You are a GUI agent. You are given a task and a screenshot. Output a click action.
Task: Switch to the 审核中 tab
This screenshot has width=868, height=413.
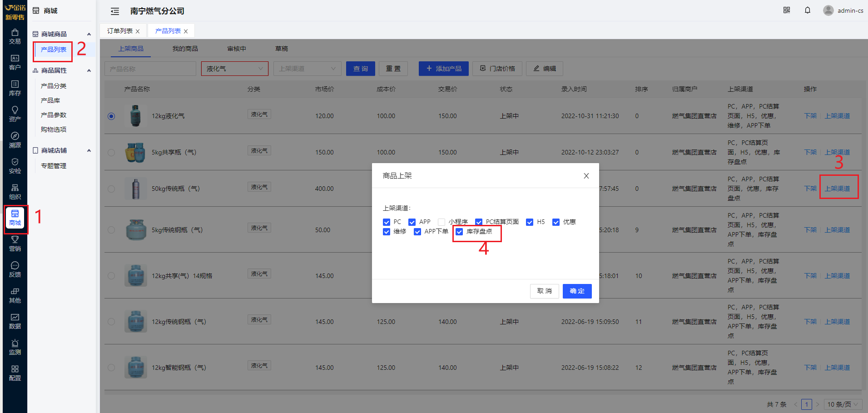point(237,49)
